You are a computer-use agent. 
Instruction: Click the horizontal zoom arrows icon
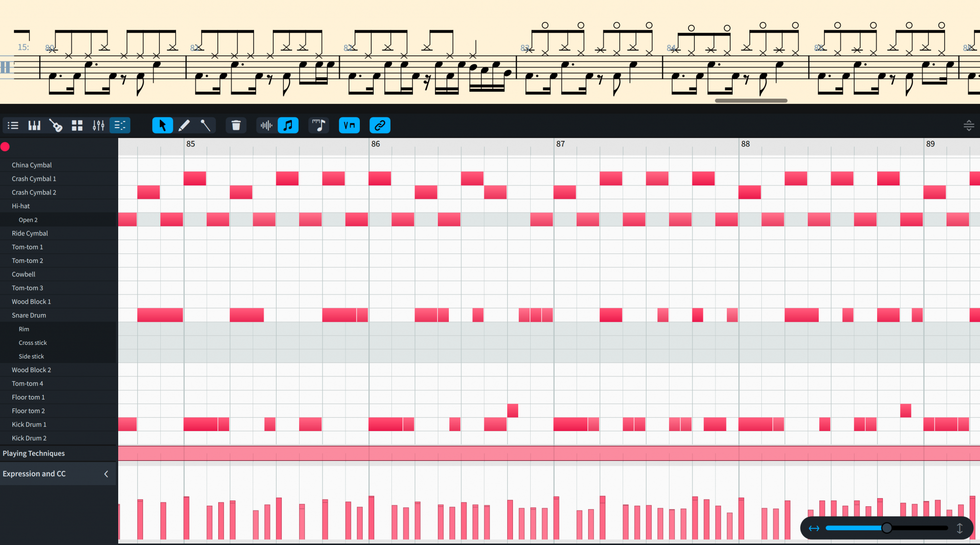click(814, 528)
